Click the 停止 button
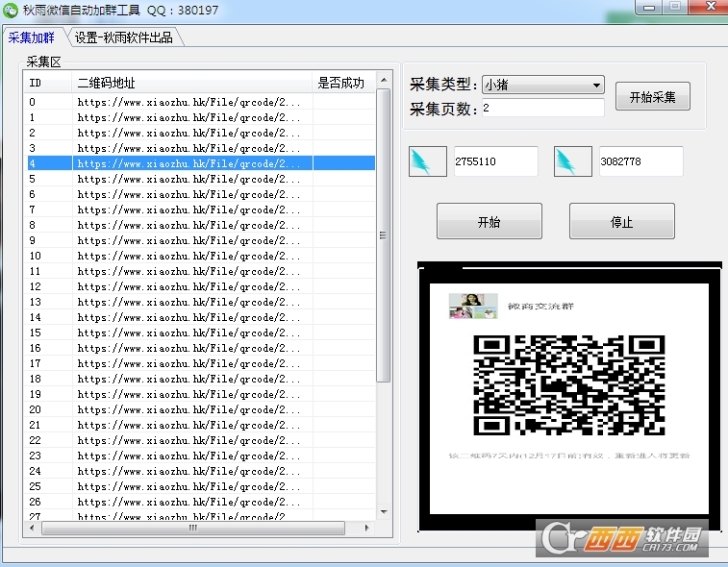728x567 pixels. [x=621, y=221]
